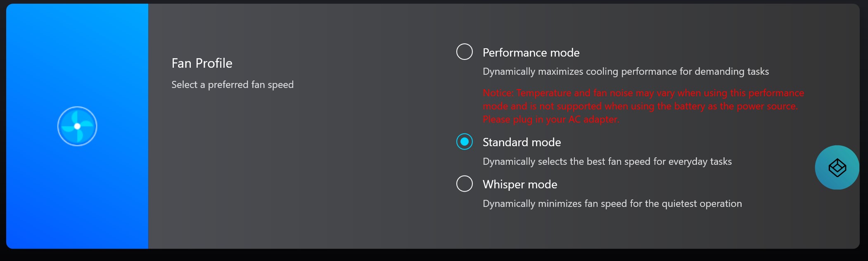Click the diamond glyph inside teal circle

pos(837,168)
